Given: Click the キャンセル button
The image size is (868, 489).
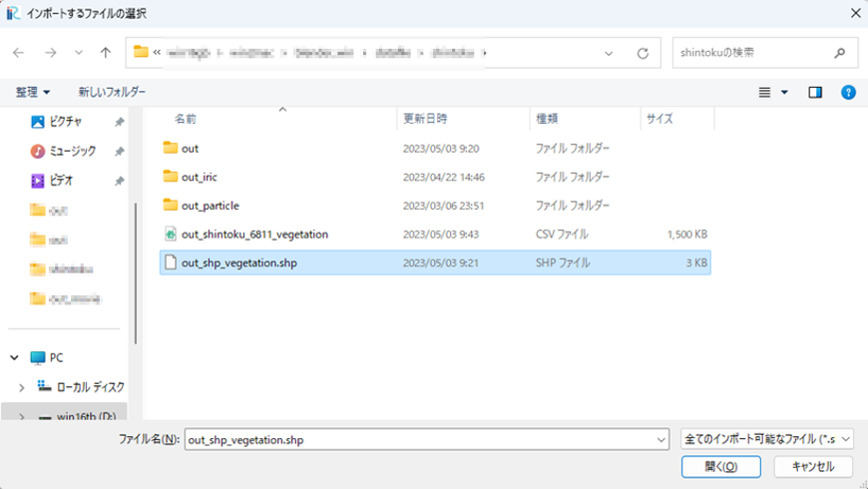Looking at the screenshot, I should (x=813, y=466).
